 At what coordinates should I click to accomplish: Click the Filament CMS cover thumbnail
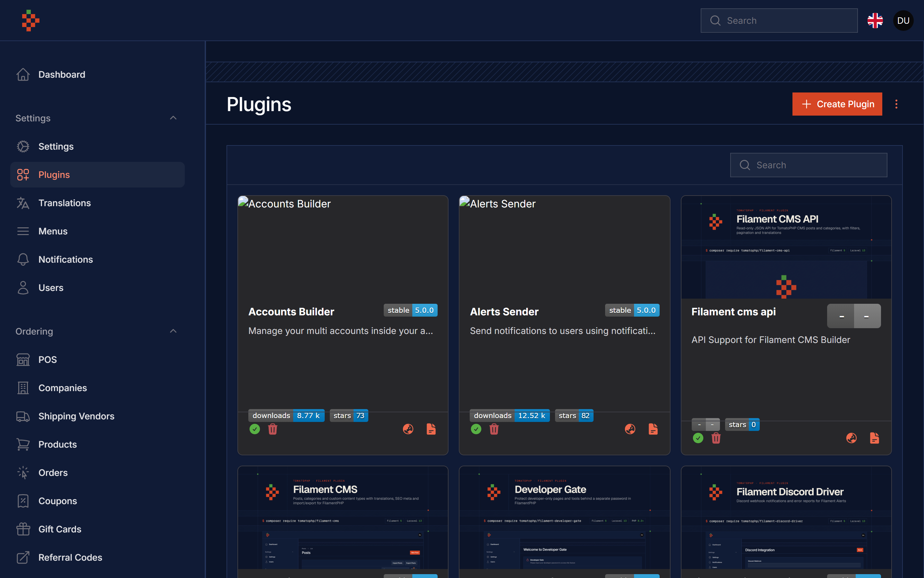pos(343,518)
